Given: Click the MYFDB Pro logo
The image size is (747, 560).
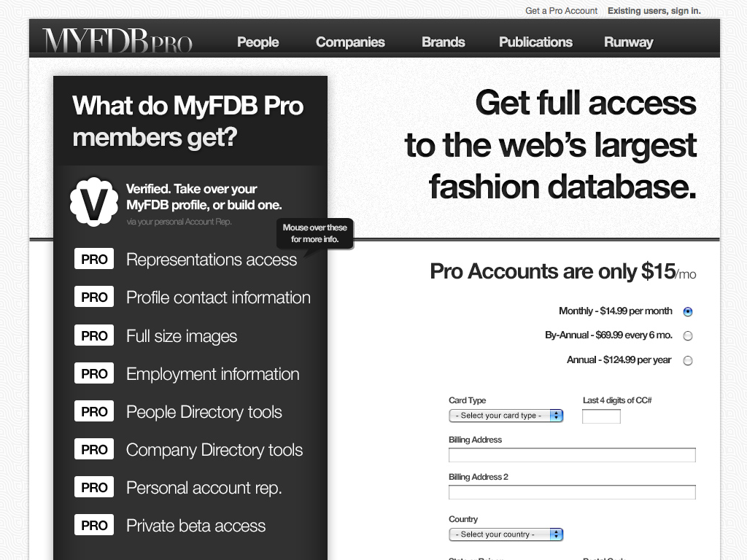Looking at the screenshot, I should click(117, 41).
